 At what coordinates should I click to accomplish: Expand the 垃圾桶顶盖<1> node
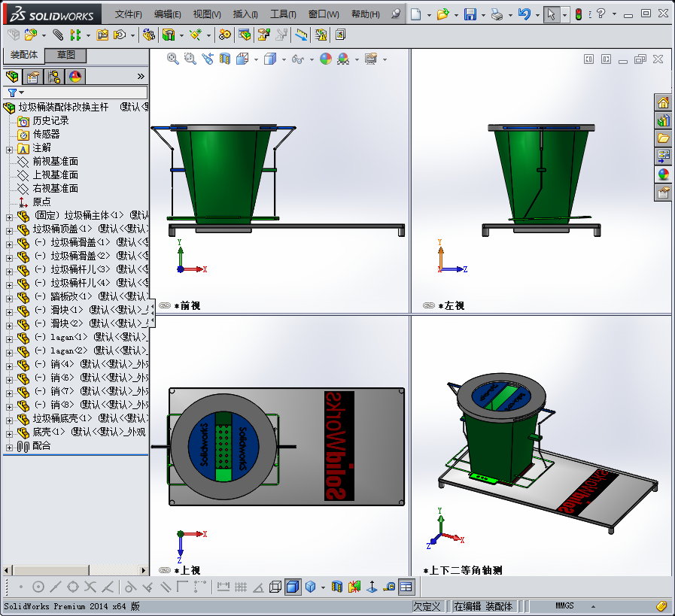coord(10,231)
